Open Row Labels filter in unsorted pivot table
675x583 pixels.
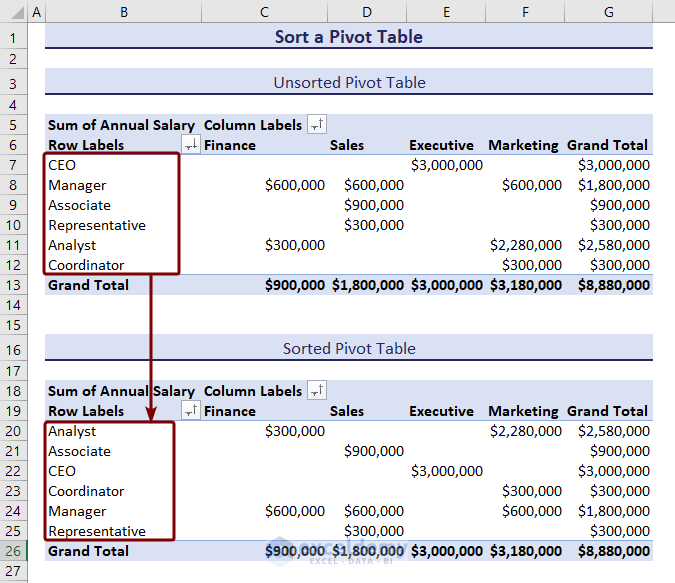point(190,145)
